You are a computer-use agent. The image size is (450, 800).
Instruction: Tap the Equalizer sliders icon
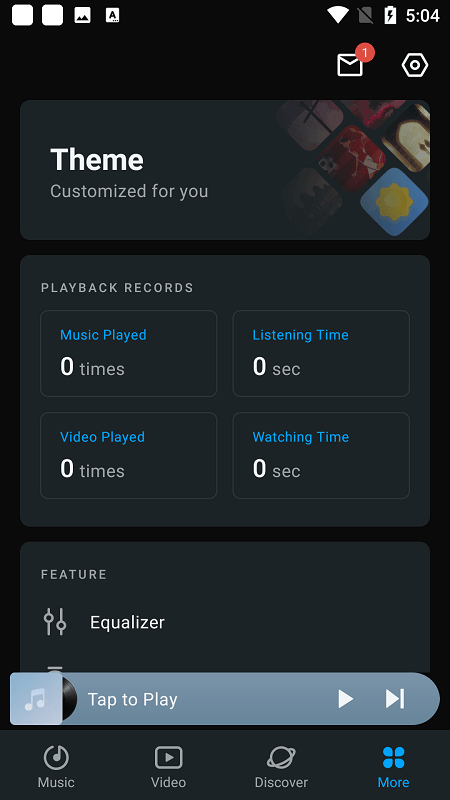coord(55,621)
